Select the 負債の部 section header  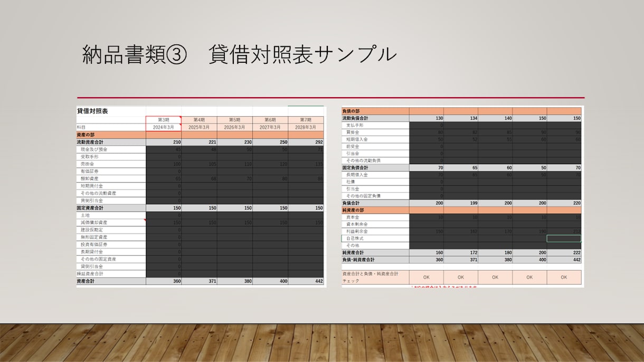pyautogui.click(x=375, y=111)
